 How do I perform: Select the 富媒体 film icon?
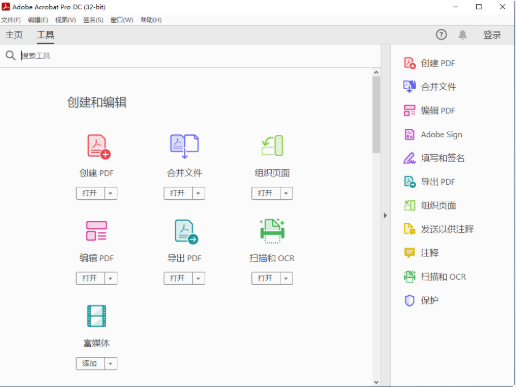click(x=96, y=316)
